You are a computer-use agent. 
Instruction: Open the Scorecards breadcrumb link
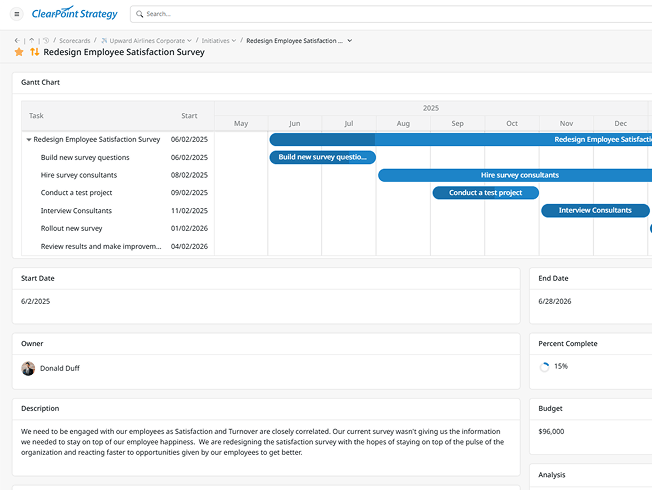[x=74, y=40]
